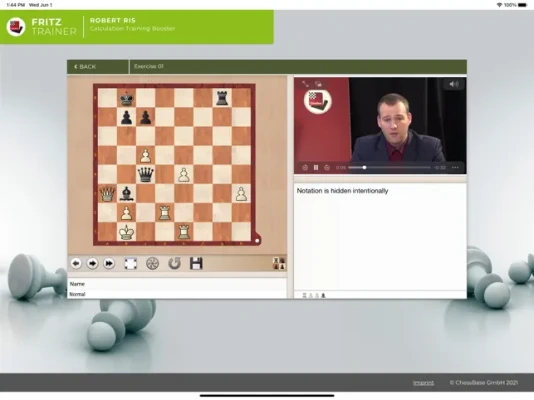The image size is (534, 400).
Task: Pause the video lesson
Action: pos(316,167)
